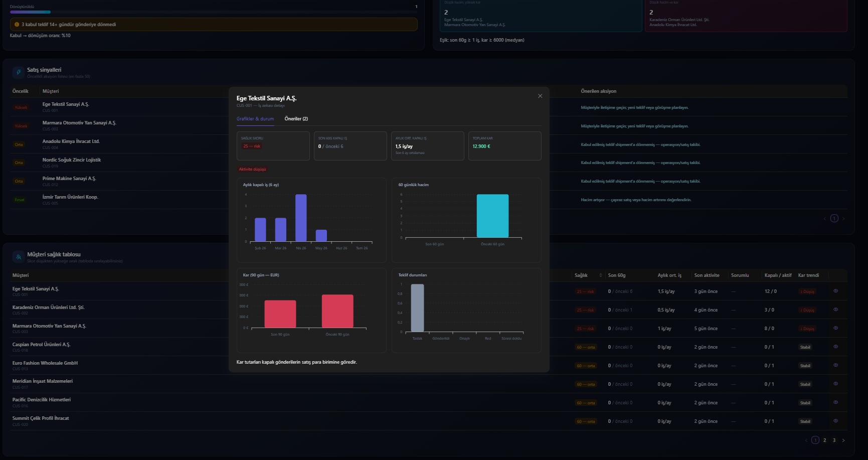Click the eye icon for Caspian Petrol row
The image size is (868, 460).
coord(835,347)
